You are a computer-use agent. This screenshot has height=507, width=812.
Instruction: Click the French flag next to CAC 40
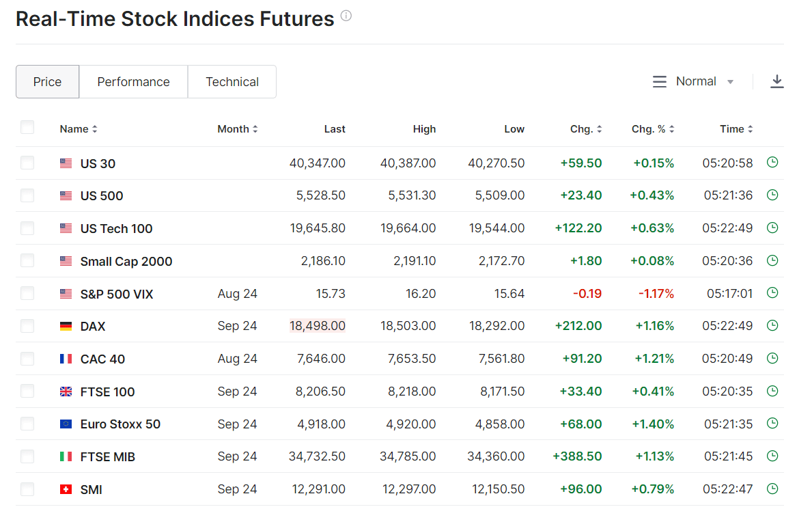click(66, 359)
